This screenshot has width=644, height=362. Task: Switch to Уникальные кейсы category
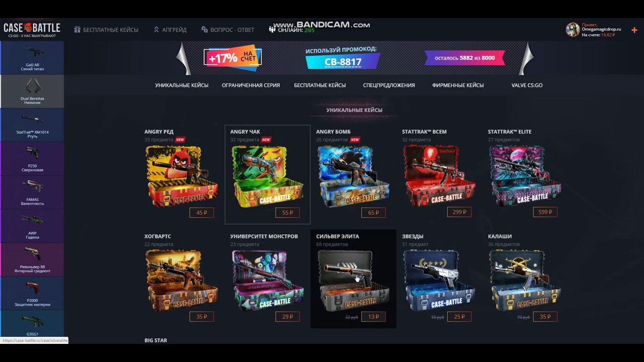pos(182,85)
